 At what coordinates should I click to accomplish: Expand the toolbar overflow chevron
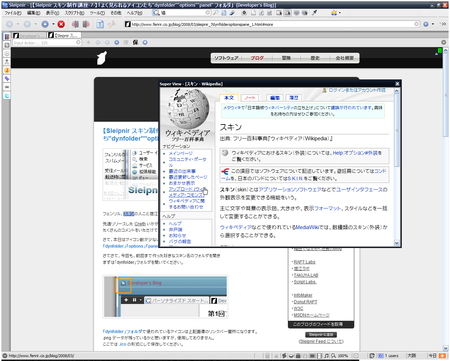443,24
